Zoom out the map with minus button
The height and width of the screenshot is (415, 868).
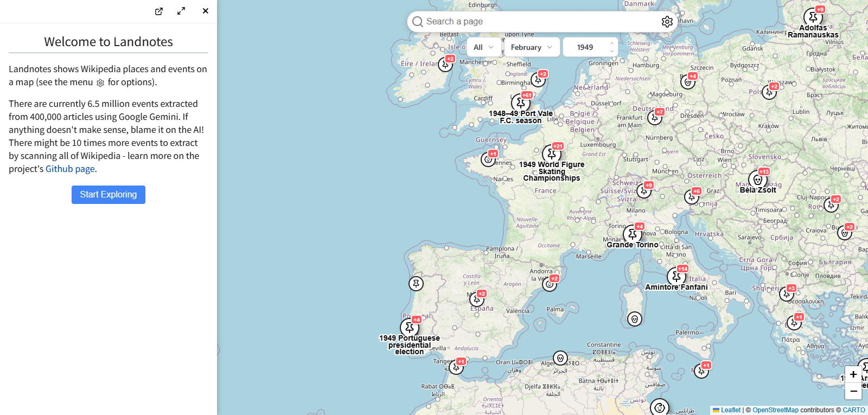click(x=853, y=391)
